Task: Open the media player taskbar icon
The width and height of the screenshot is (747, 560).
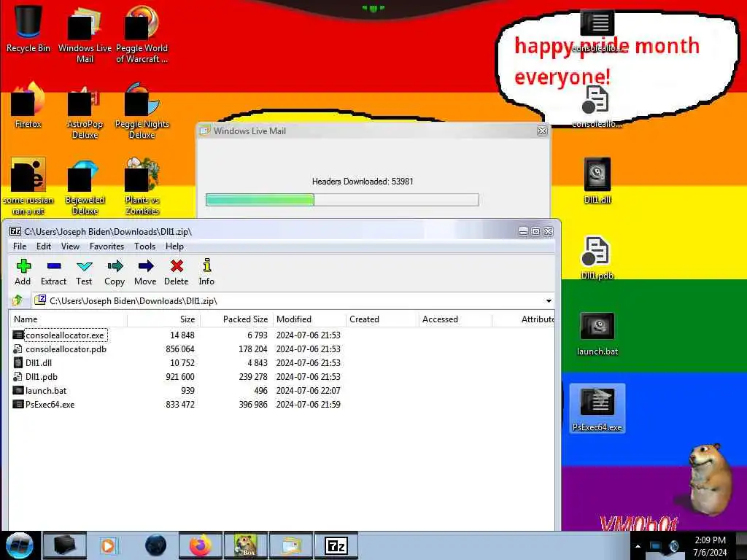Action: click(x=108, y=545)
